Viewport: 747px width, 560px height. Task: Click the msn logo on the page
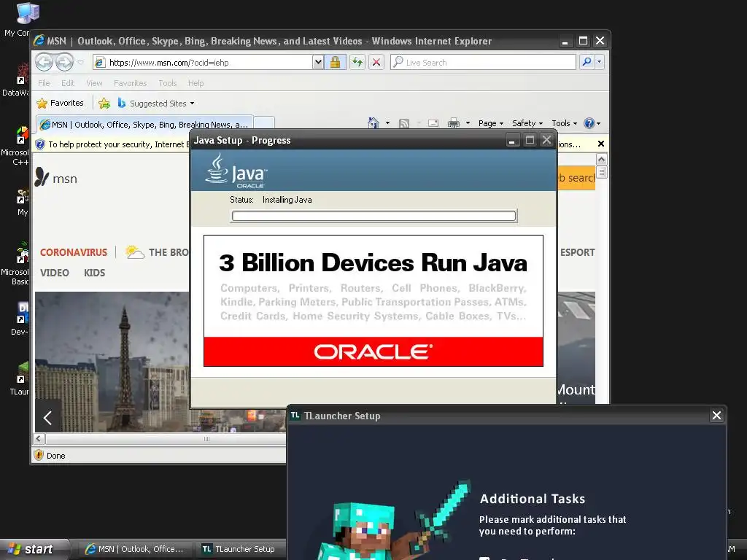coord(55,178)
